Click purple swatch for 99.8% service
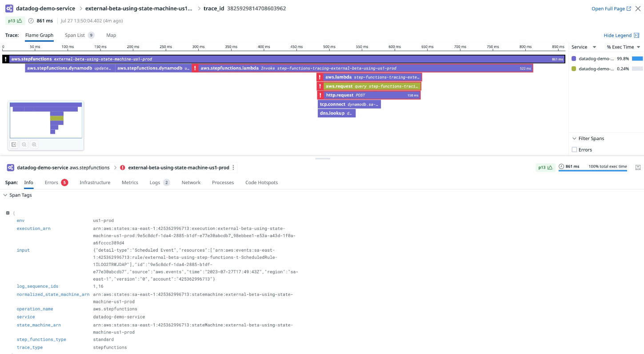 574,58
